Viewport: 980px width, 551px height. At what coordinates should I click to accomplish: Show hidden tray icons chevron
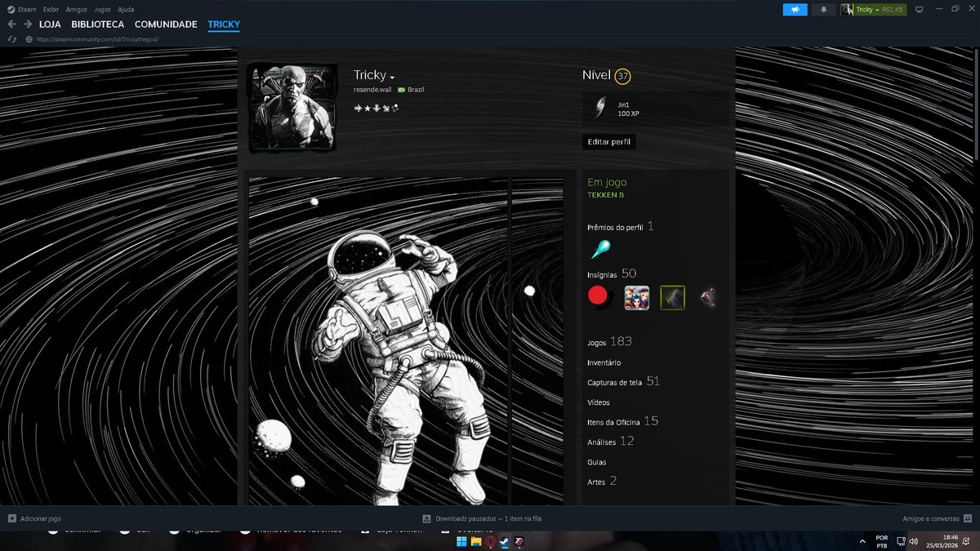point(863,541)
